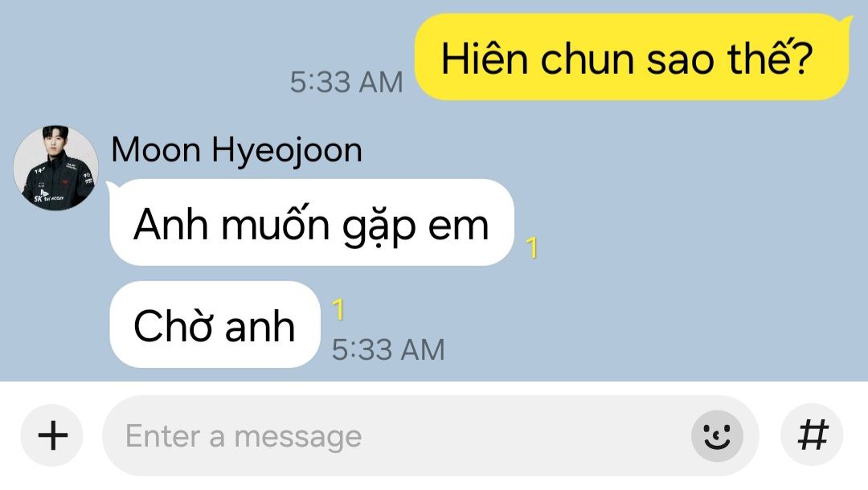Click the 5:33 AM timestamp after 'Chờ anh'
Image resolution: width=868 pixels, height=490 pixels.
[388, 349]
